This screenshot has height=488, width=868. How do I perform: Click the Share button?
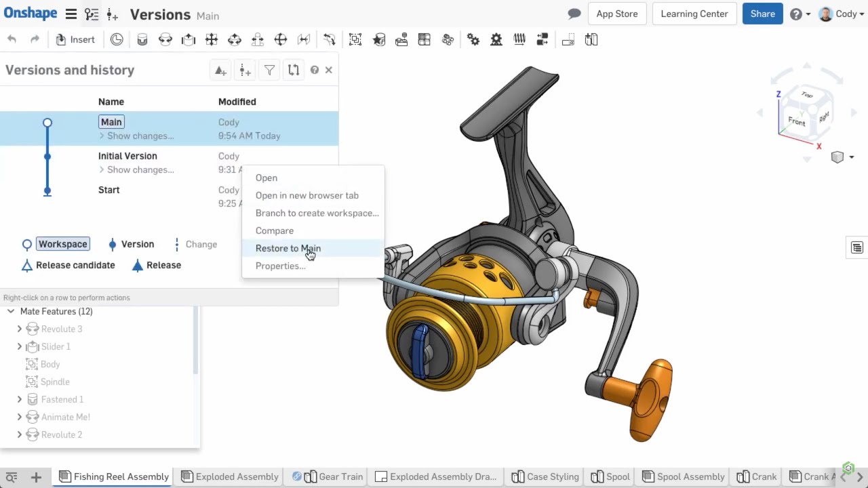pos(763,14)
